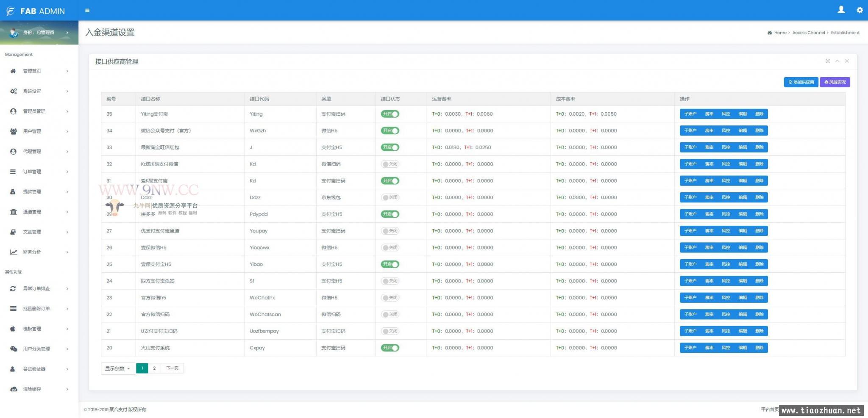This screenshot has width=868, height=418.
Task: Go to the Access Channel breadcrumb
Action: (808, 33)
